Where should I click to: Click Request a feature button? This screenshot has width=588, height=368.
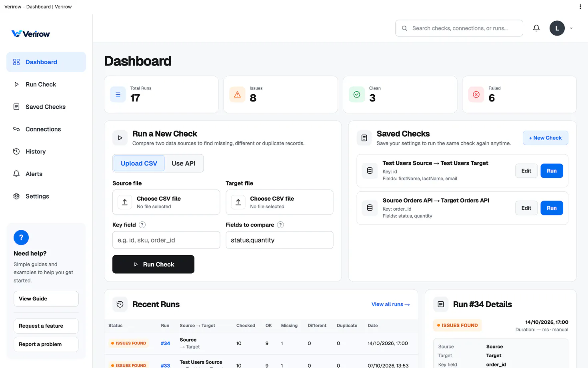click(46, 326)
